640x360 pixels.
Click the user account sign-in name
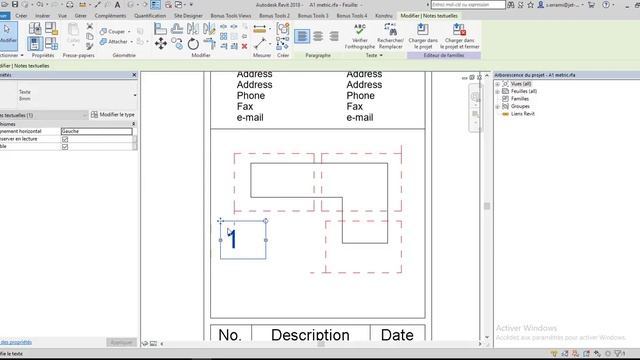coord(562,5)
